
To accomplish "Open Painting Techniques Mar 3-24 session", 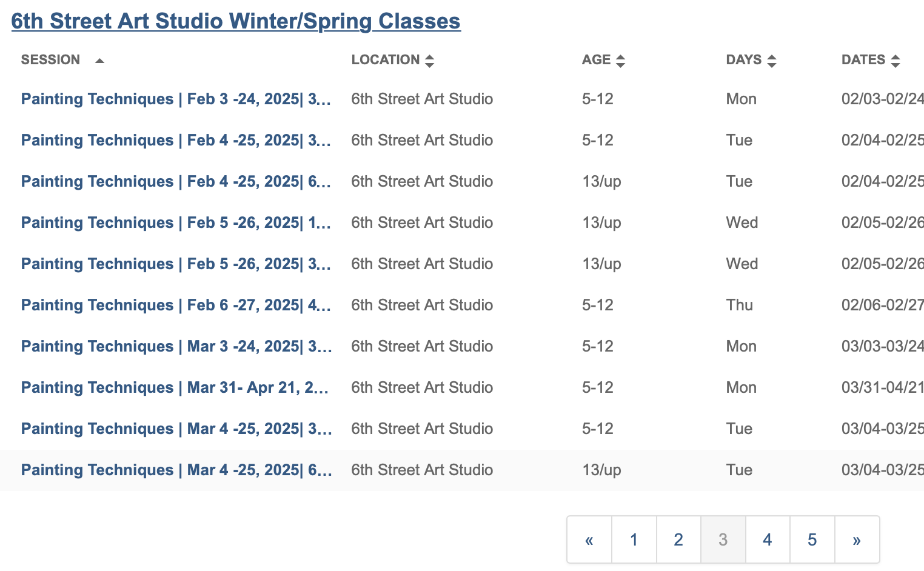I will coord(176,346).
